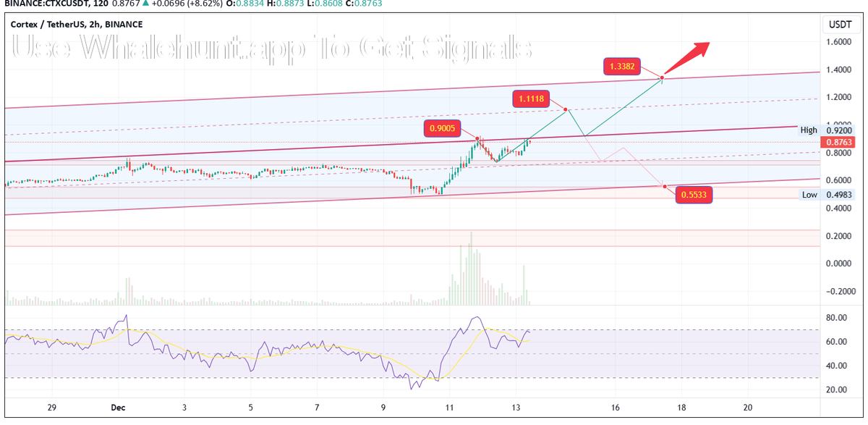Click the Cortex / TetherUS, 2h, BINANCE title
The image size is (868, 425).
tap(77, 24)
